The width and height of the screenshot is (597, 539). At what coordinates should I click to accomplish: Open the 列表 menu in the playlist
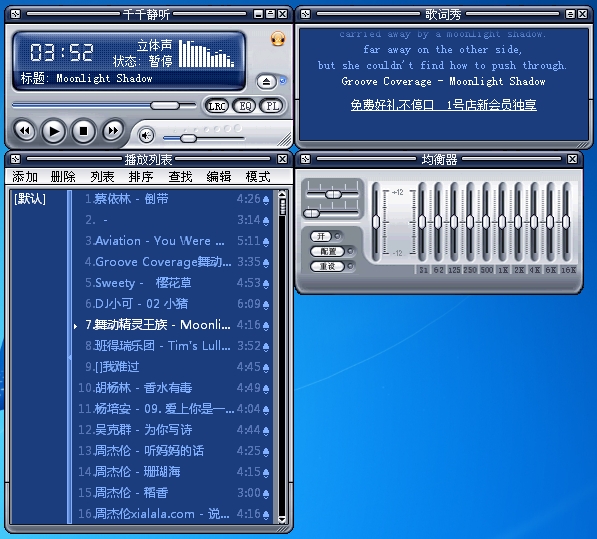102,177
